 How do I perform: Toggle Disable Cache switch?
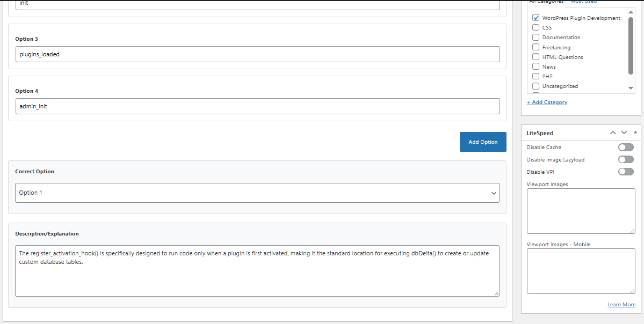pos(626,148)
